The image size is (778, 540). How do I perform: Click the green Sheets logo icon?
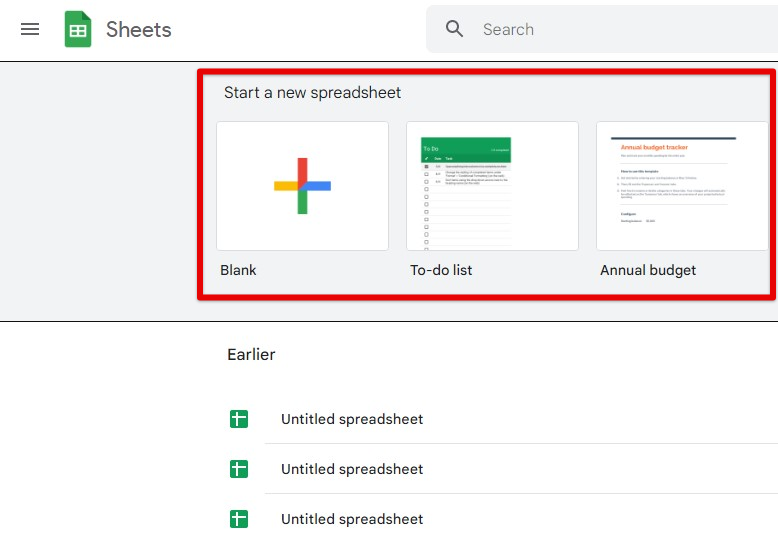click(x=78, y=29)
